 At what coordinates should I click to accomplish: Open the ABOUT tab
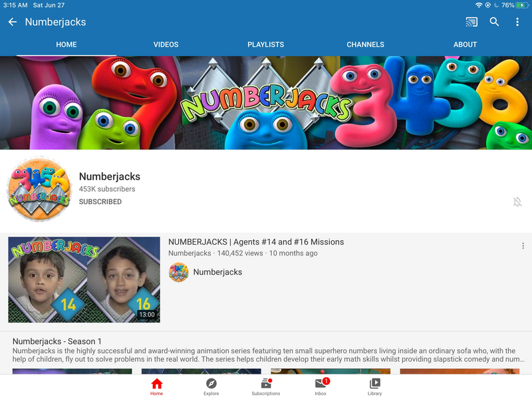(x=465, y=45)
